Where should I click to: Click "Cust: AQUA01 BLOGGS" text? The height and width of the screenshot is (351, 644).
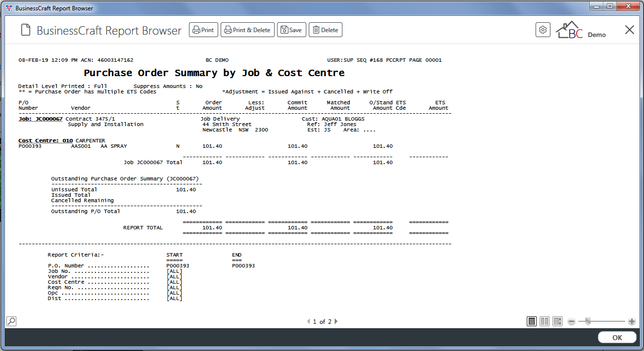click(333, 119)
